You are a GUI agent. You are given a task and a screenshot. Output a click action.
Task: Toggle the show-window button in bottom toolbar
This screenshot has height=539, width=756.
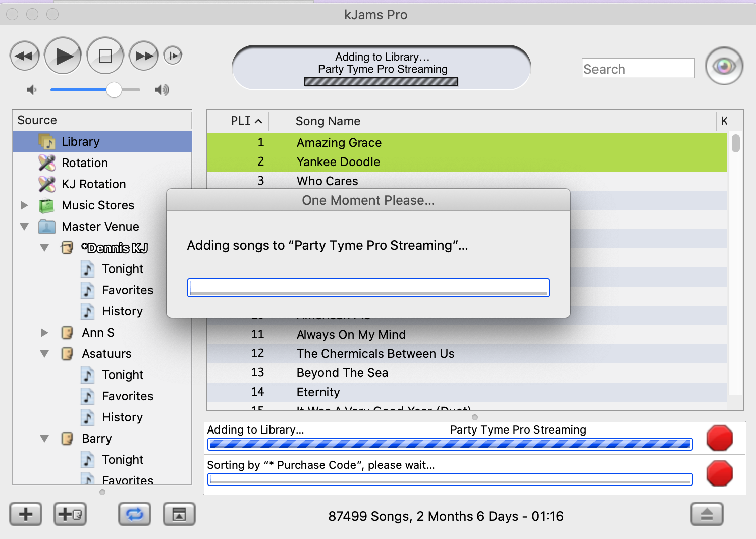point(179,514)
